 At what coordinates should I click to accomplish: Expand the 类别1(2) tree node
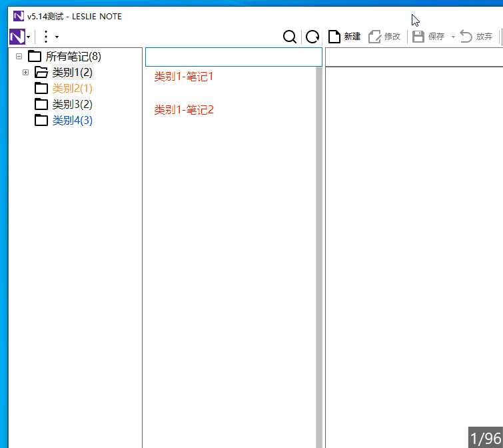point(26,73)
